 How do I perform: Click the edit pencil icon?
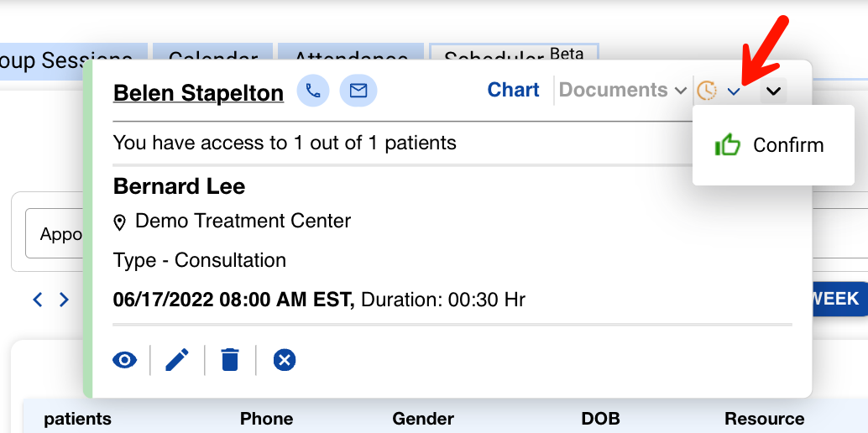tap(177, 360)
